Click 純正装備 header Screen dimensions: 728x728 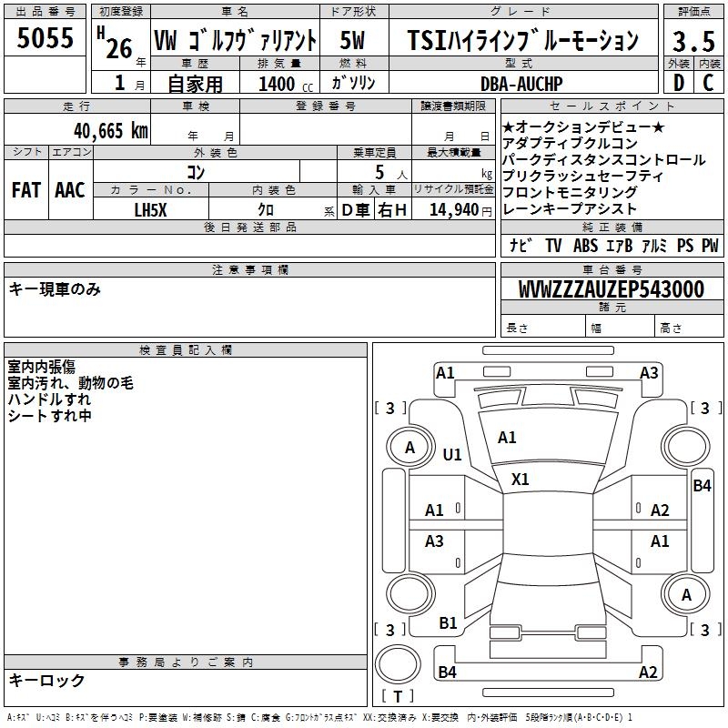point(612,227)
